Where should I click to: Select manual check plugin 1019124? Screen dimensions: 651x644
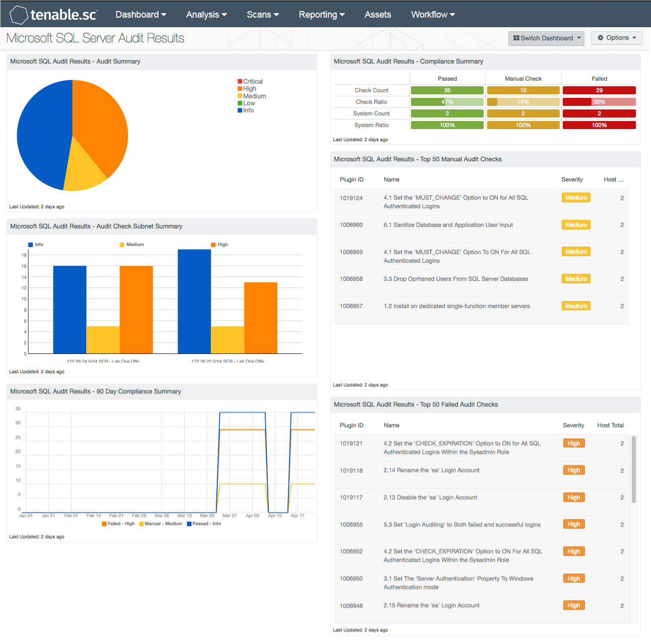tap(482, 202)
